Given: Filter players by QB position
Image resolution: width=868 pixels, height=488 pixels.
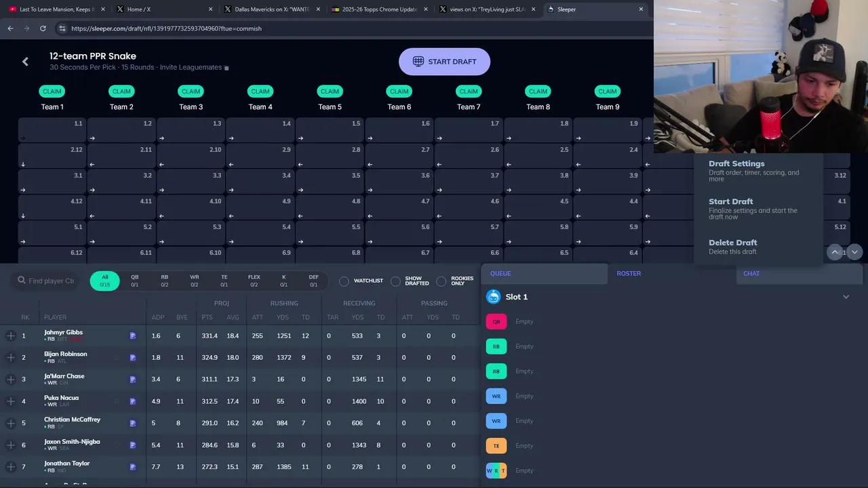Looking at the screenshot, I should pyautogui.click(x=134, y=281).
